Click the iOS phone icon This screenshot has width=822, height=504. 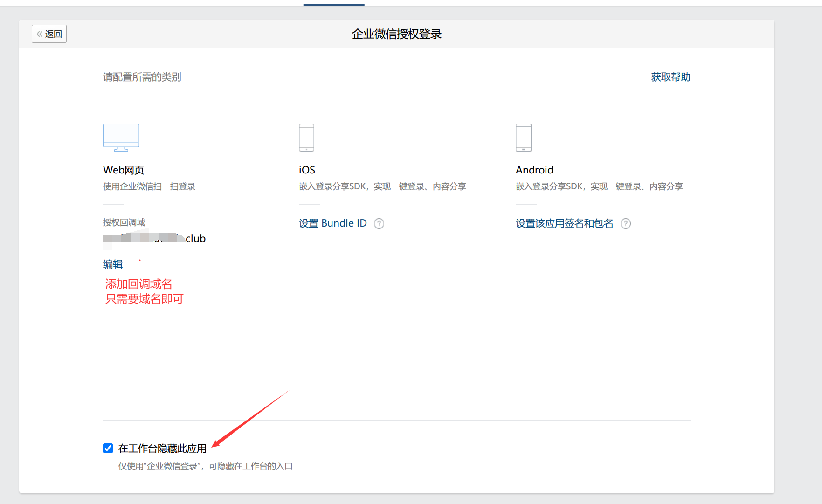(306, 137)
